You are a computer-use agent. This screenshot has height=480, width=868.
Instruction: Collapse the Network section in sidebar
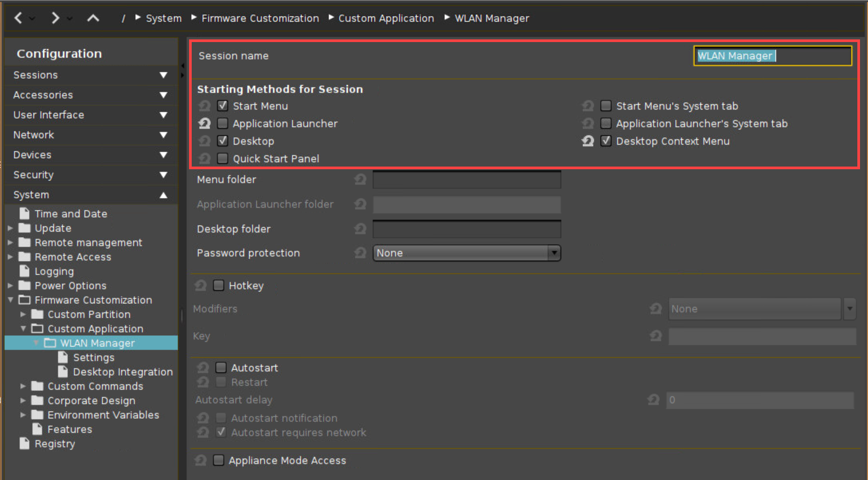[x=163, y=135]
